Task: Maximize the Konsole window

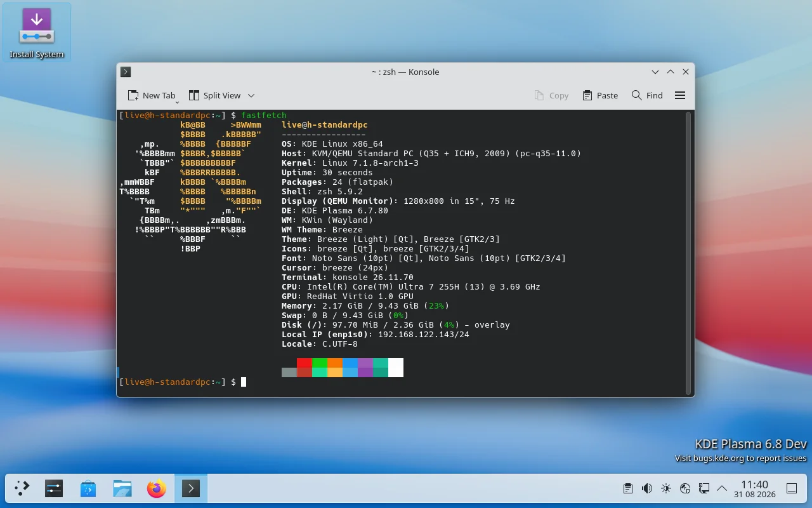Action: [x=671, y=72]
